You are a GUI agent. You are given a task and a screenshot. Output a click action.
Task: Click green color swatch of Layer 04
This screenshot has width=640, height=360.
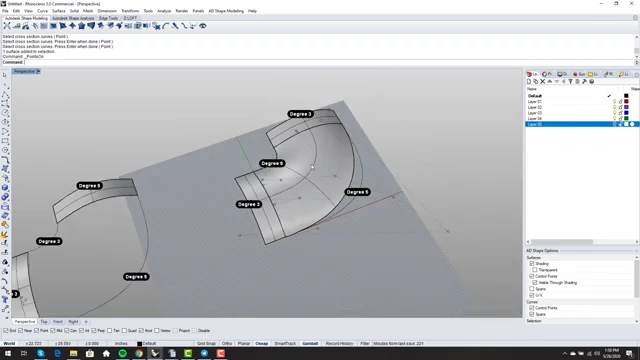pyautogui.click(x=626, y=118)
